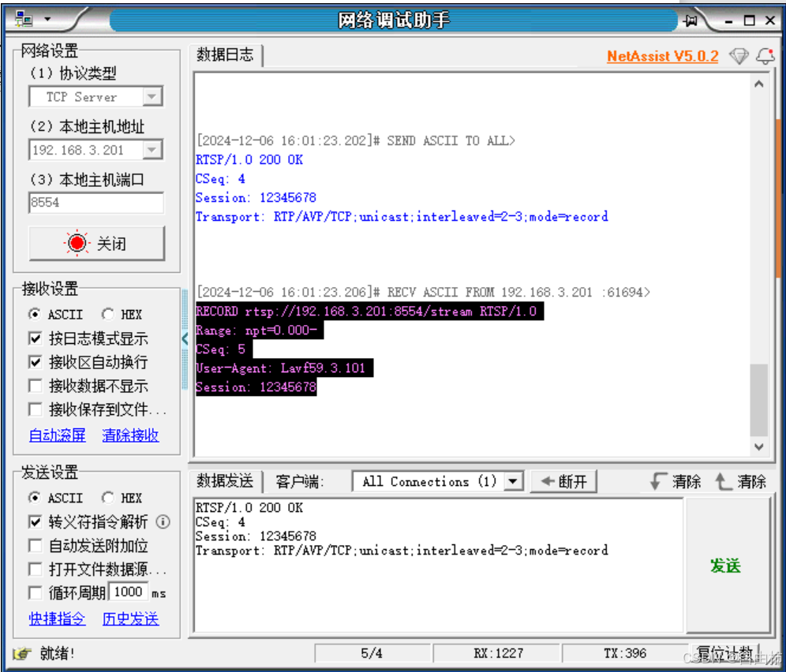Collapse the left settings panel arrow
Viewport: 786px width, 672px height.
(x=185, y=338)
